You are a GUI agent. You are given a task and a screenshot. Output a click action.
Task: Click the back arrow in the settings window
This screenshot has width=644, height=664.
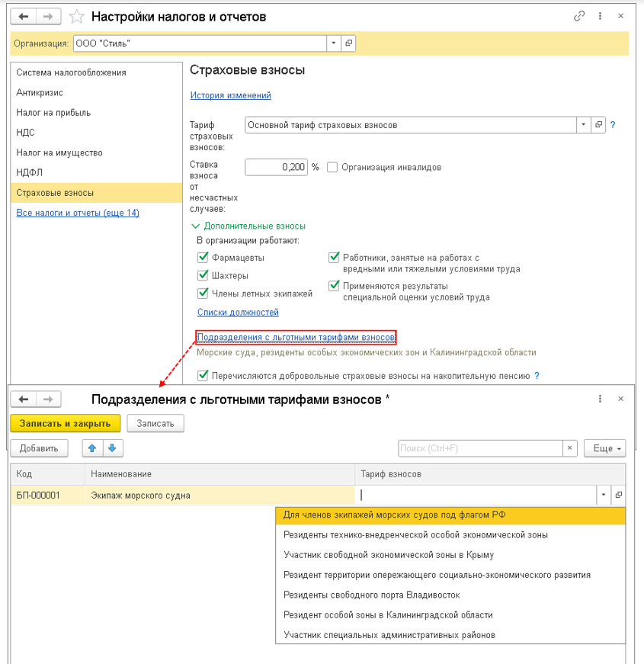pyautogui.click(x=24, y=16)
